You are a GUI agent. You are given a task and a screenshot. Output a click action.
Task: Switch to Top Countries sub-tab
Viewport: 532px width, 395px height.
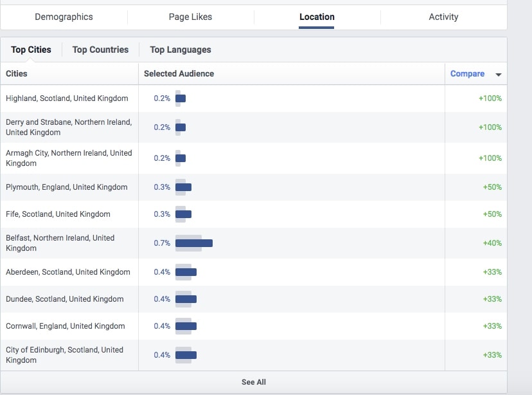click(x=100, y=50)
